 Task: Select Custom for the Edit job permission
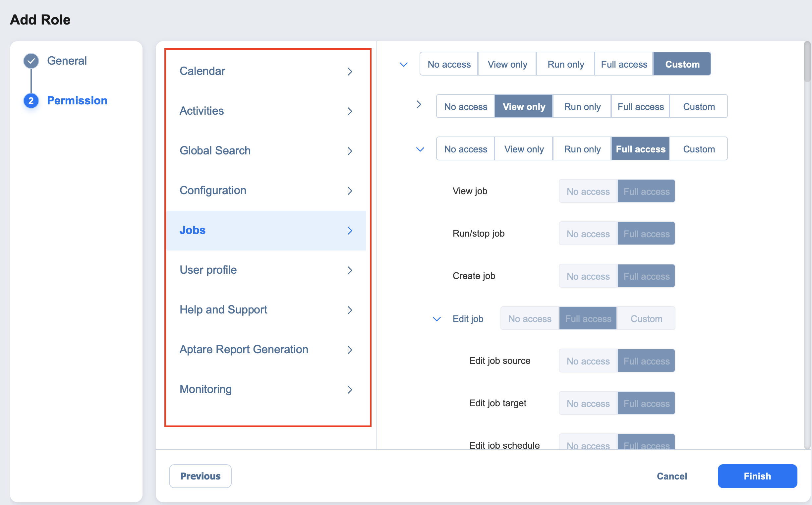tap(646, 319)
